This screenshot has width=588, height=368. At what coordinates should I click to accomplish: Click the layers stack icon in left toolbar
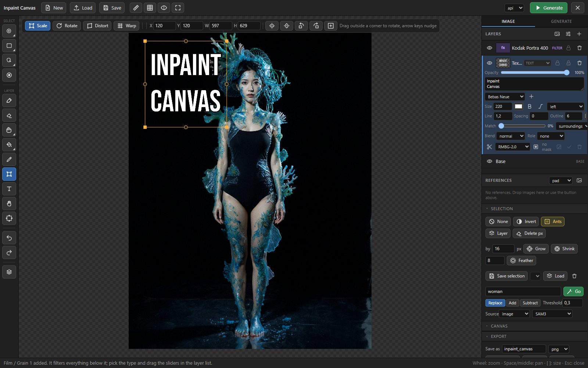coord(9,272)
